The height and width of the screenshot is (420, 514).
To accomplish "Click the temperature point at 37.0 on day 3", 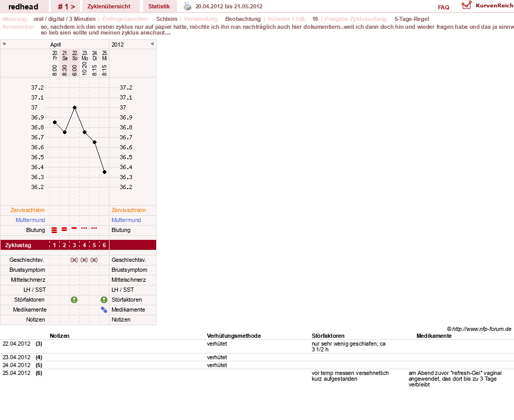I will click(75, 107).
